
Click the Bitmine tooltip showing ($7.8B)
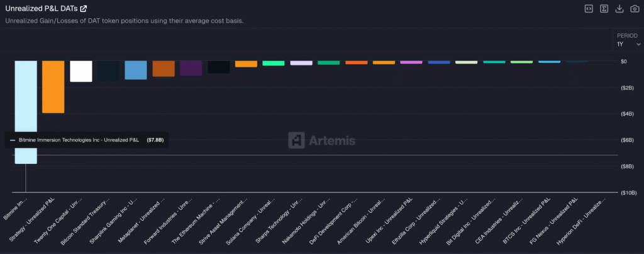click(x=86, y=140)
